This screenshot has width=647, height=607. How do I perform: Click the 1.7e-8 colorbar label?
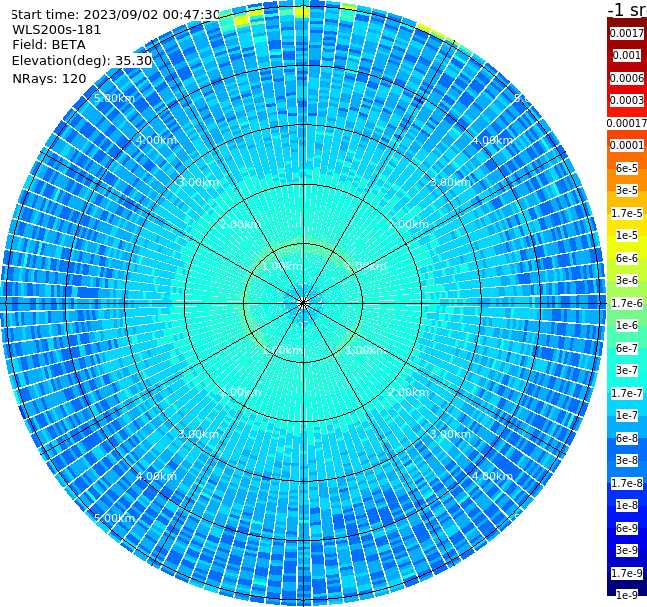click(x=627, y=483)
